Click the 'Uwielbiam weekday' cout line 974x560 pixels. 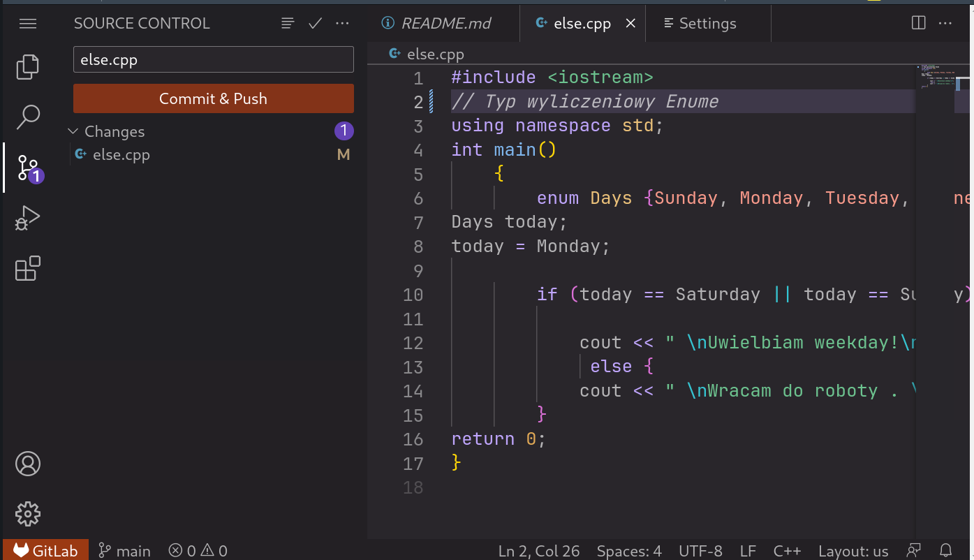[x=746, y=343]
